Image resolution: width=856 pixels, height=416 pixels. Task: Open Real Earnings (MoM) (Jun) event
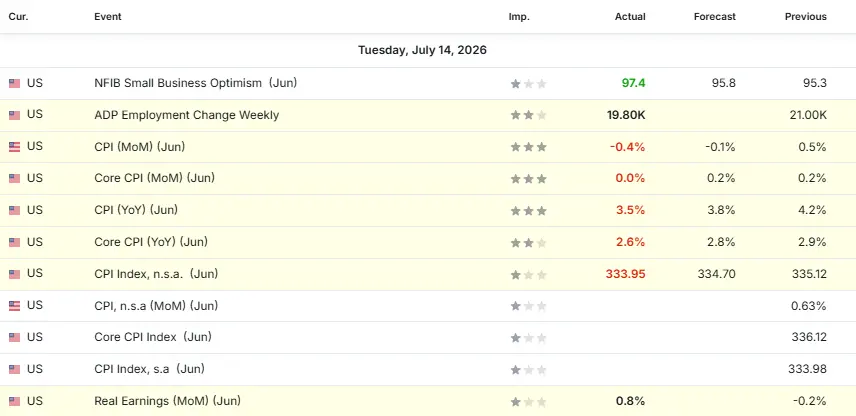167,401
